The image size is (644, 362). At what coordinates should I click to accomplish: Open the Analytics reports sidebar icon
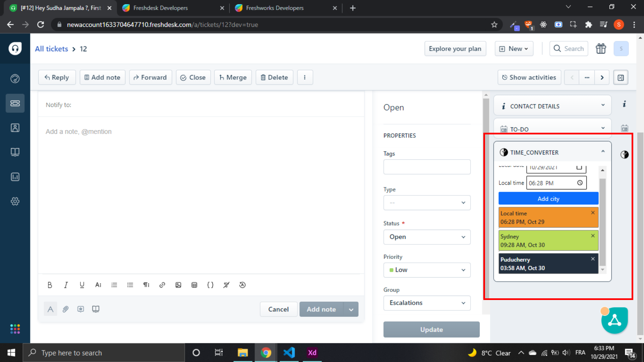15,177
